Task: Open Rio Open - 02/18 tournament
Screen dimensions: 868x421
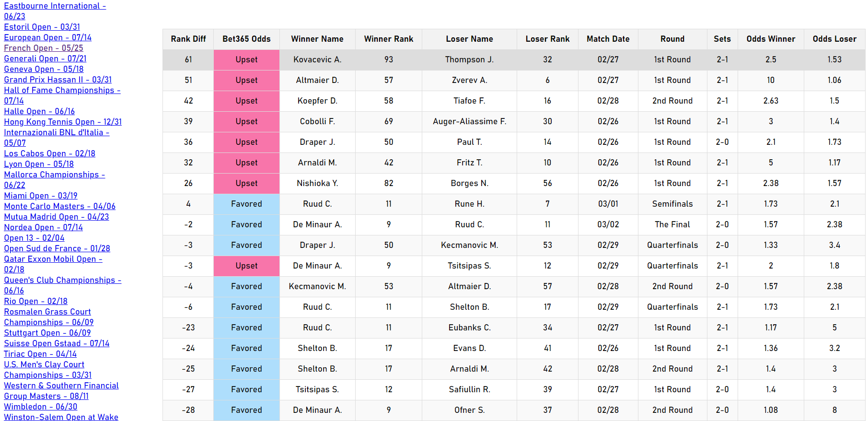Action: (x=36, y=301)
